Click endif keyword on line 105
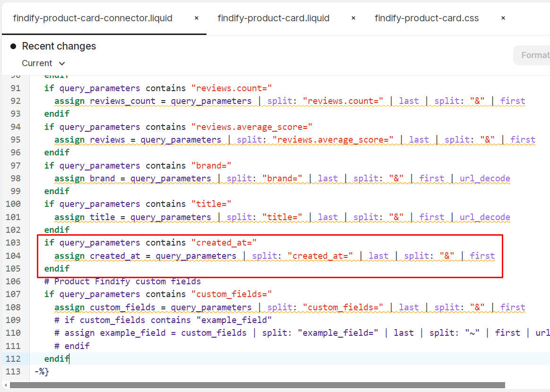 click(x=57, y=269)
